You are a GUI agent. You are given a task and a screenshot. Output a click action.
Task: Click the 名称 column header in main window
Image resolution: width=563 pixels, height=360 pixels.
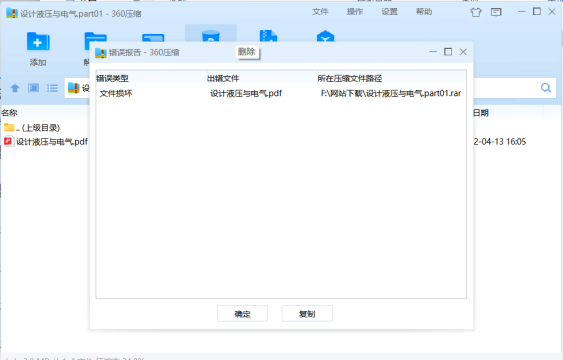point(9,113)
